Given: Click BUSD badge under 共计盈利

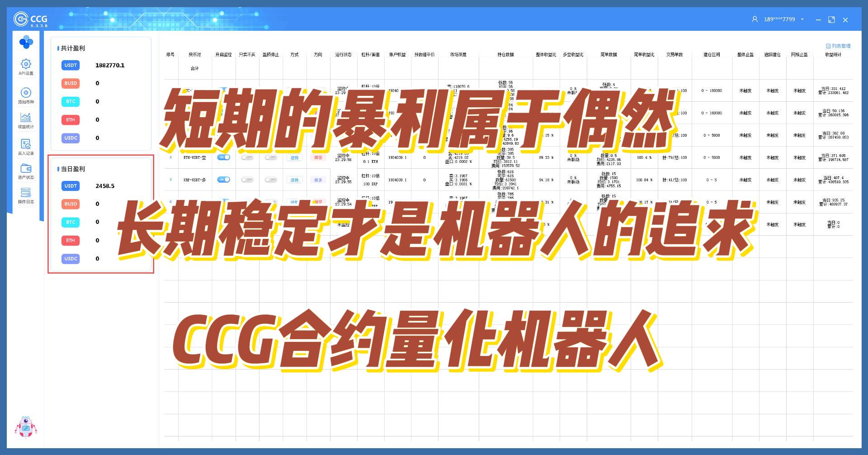Looking at the screenshot, I should (x=71, y=83).
